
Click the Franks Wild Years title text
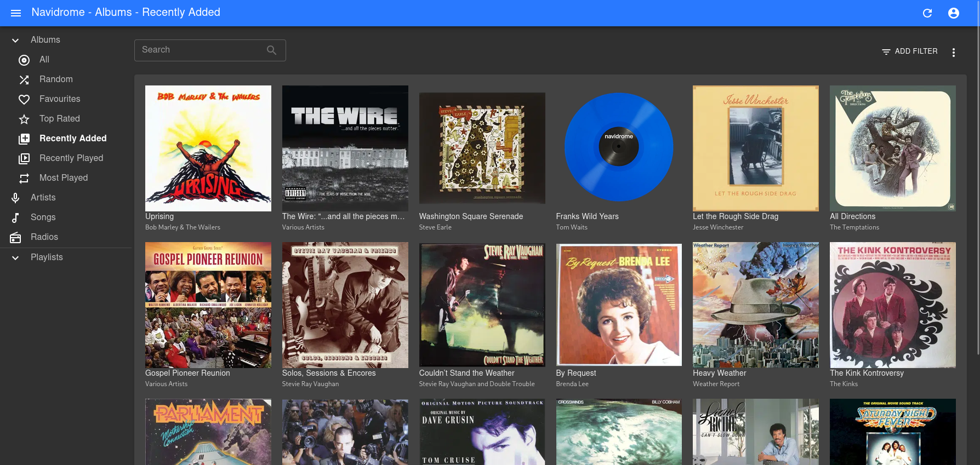coord(587,216)
